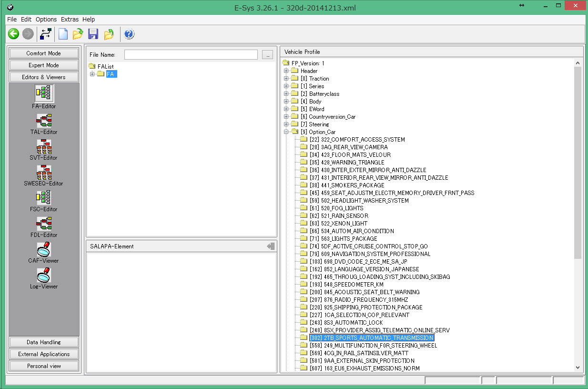Select 609_NAVIGATION_SYSTEM_PROFESSIONAL option

click(x=370, y=254)
